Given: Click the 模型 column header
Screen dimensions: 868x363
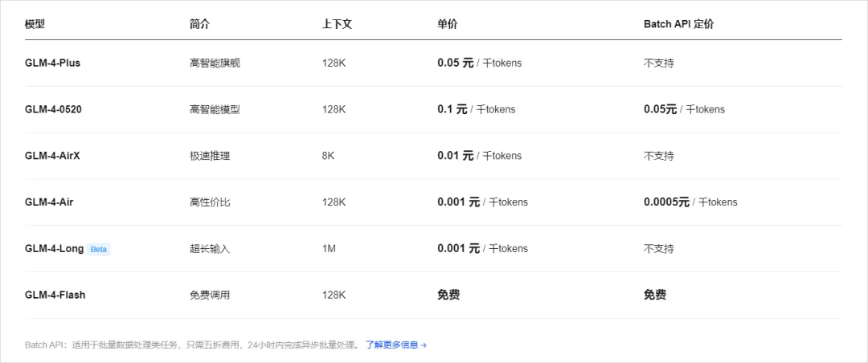Looking at the screenshot, I should [x=35, y=24].
